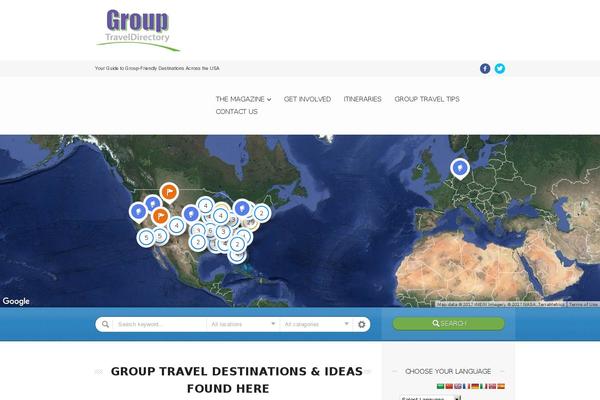
Task: Switch language using the Arabic flag
Action: tap(441, 386)
